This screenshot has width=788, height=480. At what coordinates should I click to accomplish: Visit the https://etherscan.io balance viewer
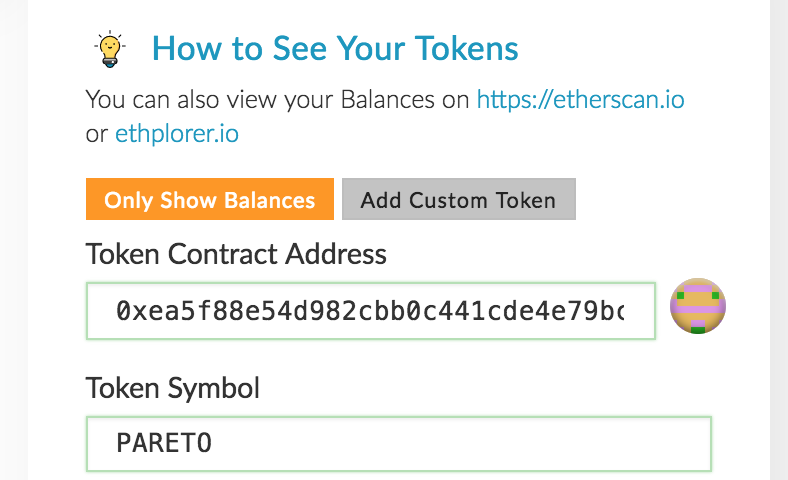pyautogui.click(x=580, y=99)
